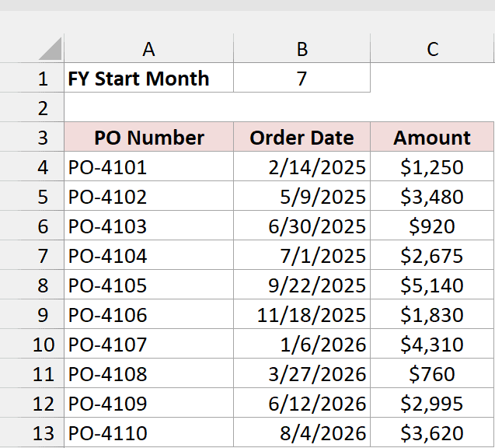Select row 5 header
The image size is (495, 448).
click(x=32, y=196)
